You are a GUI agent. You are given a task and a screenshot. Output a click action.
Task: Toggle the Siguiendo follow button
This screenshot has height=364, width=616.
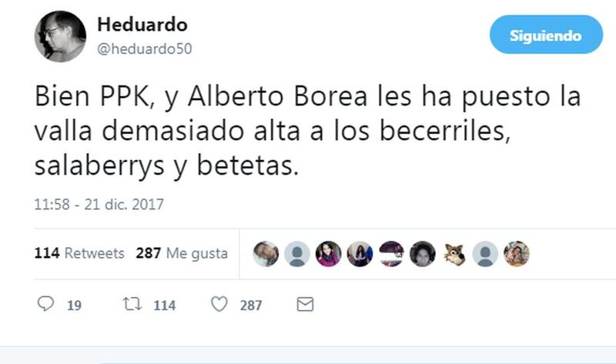tap(546, 35)
